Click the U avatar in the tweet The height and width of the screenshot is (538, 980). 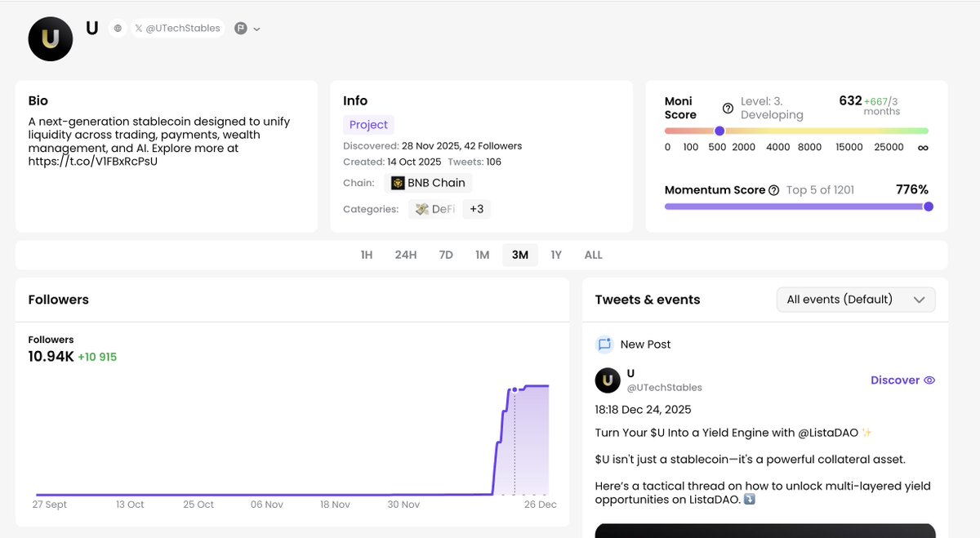click(x=608, y=380)
